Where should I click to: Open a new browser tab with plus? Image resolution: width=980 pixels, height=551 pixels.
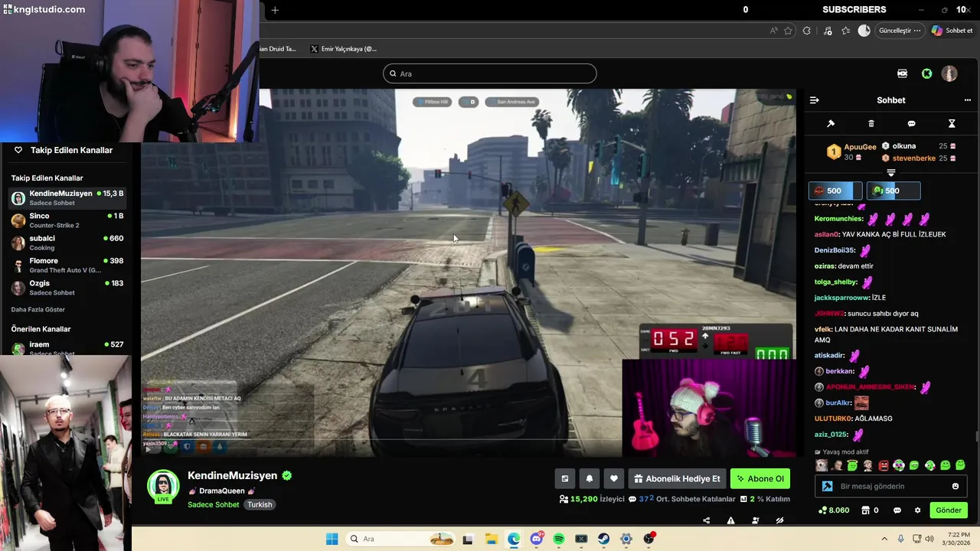click(x=275, y=10)
